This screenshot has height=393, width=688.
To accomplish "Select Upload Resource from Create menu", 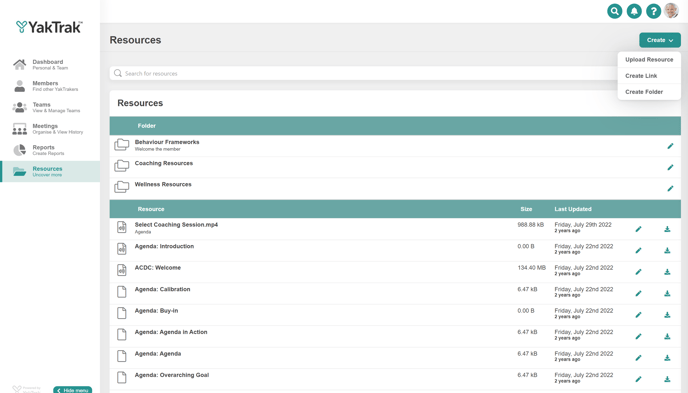I will point(649,60).
